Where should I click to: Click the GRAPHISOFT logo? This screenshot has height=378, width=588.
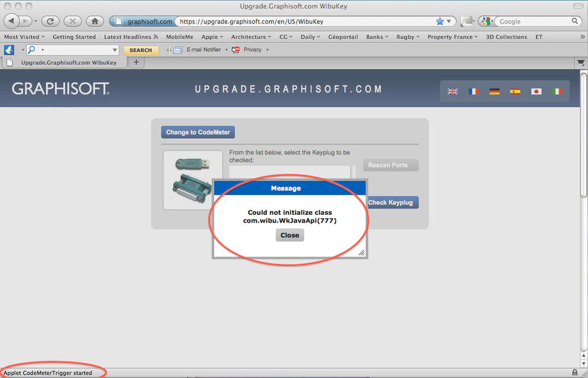tap(61, 89)
